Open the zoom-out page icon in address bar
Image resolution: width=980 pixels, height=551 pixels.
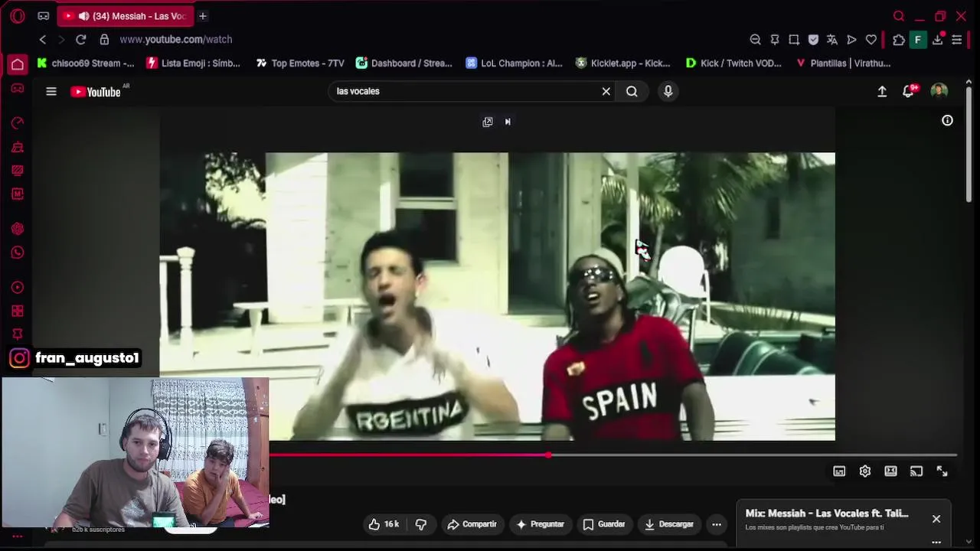pos(755,40)
